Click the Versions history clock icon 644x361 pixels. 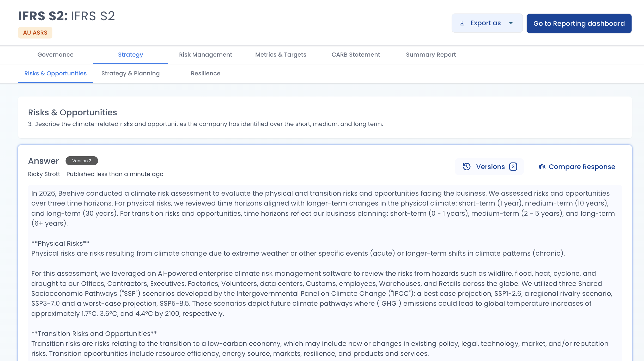tap(466, 167)
